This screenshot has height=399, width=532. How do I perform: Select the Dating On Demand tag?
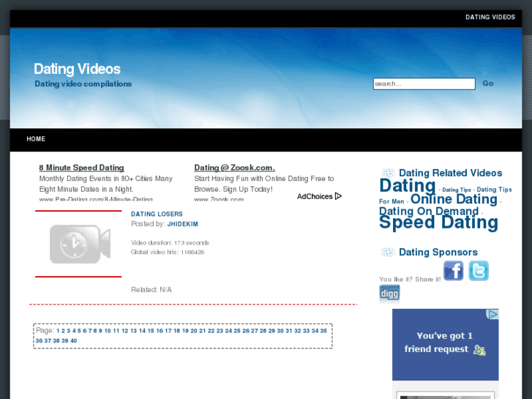pyautogui.click(x=429, y=212)
